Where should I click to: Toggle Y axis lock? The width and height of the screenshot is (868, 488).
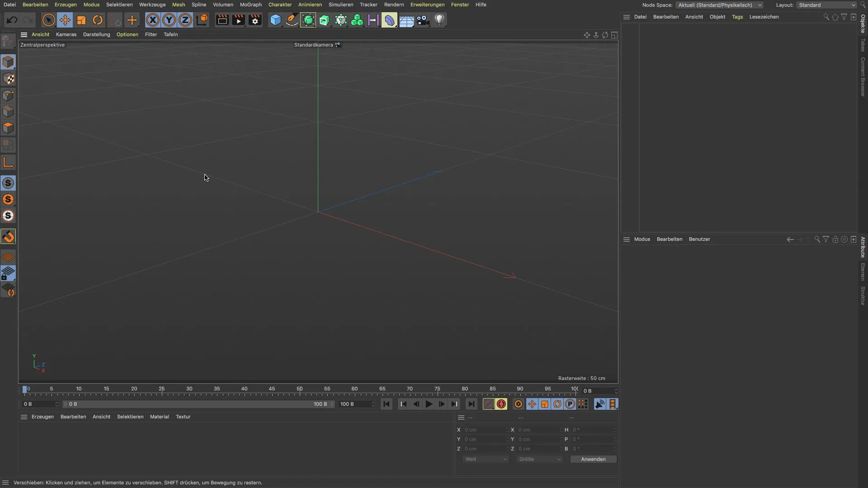click(169, 20)
